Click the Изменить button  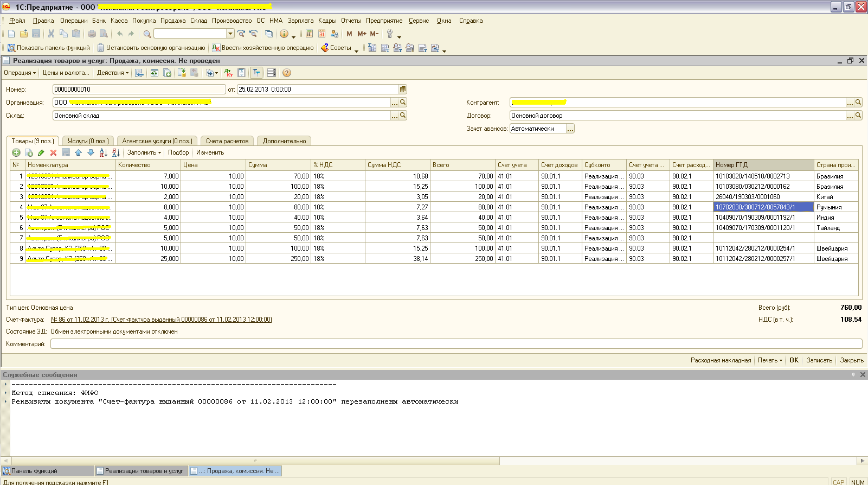(x=210, y=152)
